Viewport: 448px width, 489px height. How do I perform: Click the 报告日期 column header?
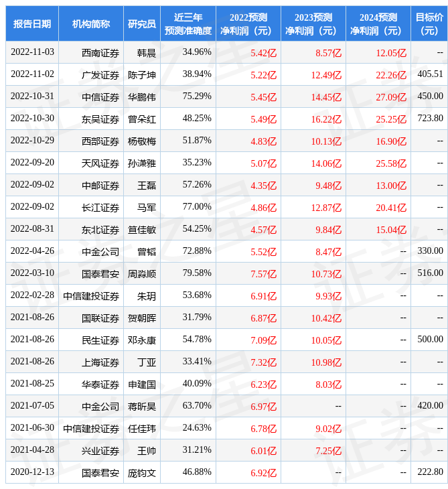tap(32, 23)
